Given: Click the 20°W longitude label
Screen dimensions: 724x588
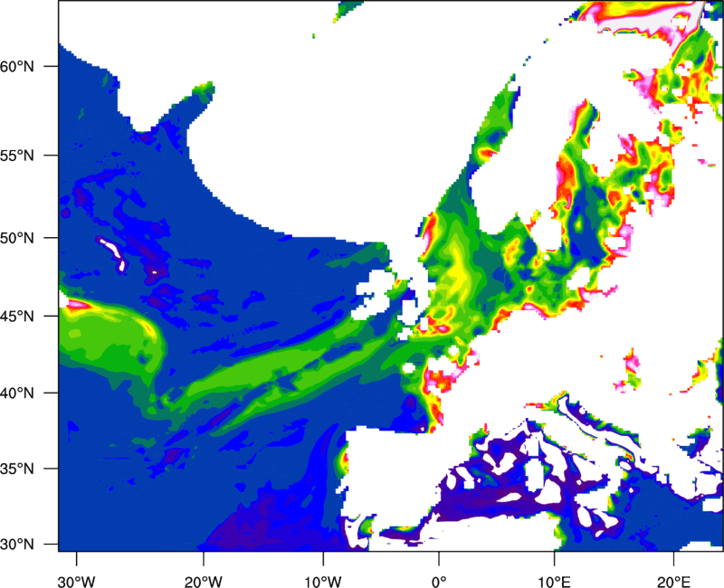Looking at the screenshot, I should coord(203,582).
